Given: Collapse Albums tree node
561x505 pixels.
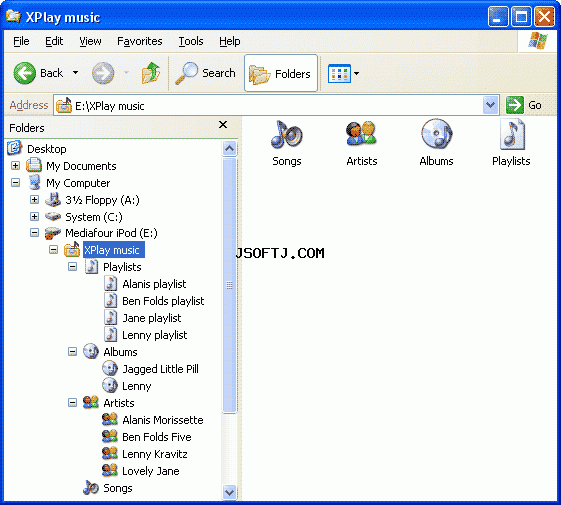Looking at the screenshot, I should tap(72, 352).
